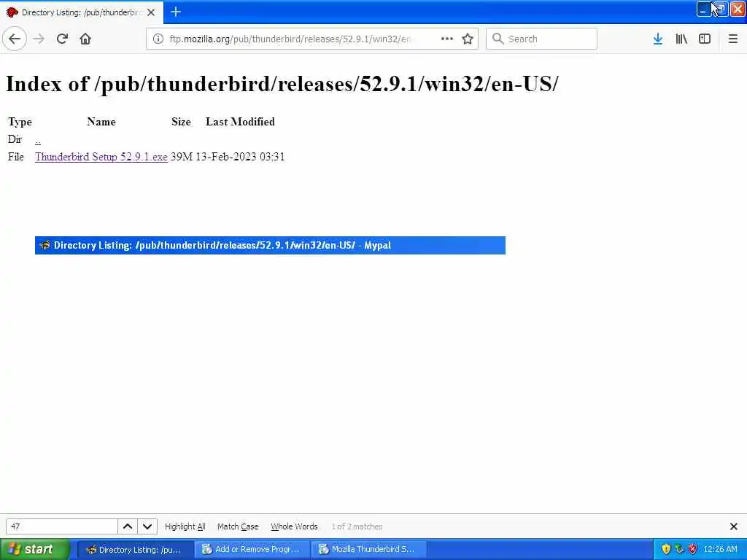Click the '13-Feb-2023 03:31' date text

[240, 157]
